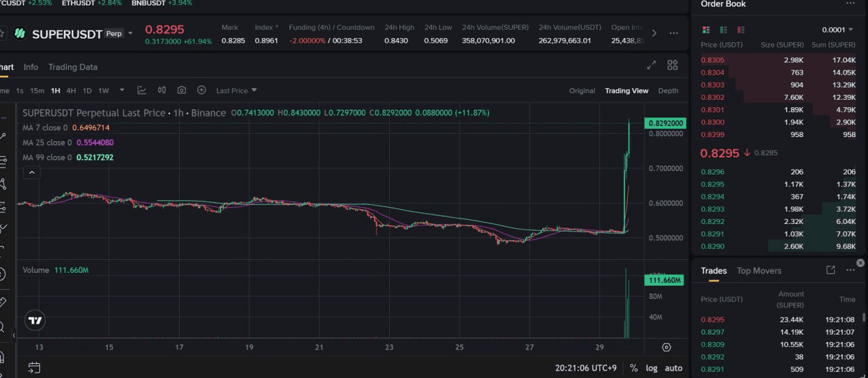
Task: Collapse the indicator legend chevron
Action: coord(32,172)
